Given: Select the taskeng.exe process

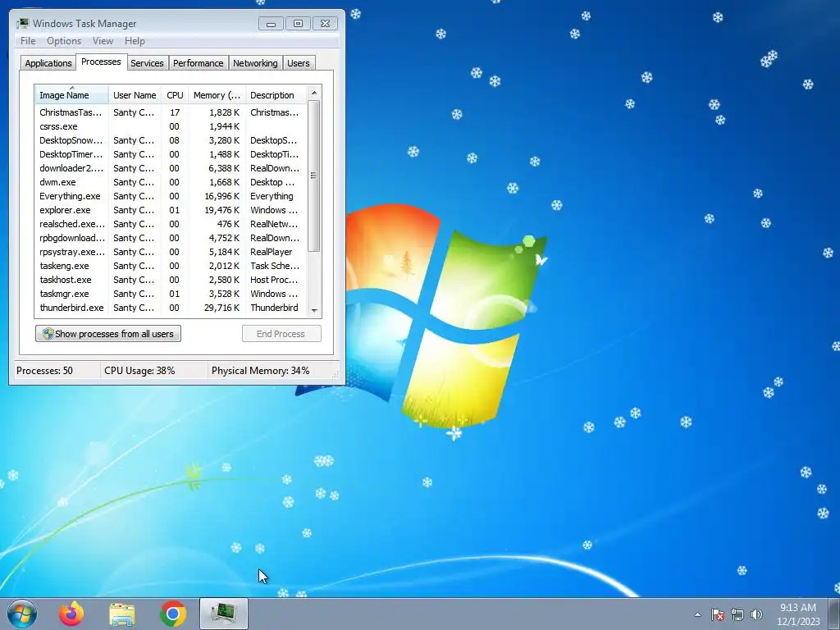Looking at the screenshot, I should pyautogui.click(x=171, y=266).
